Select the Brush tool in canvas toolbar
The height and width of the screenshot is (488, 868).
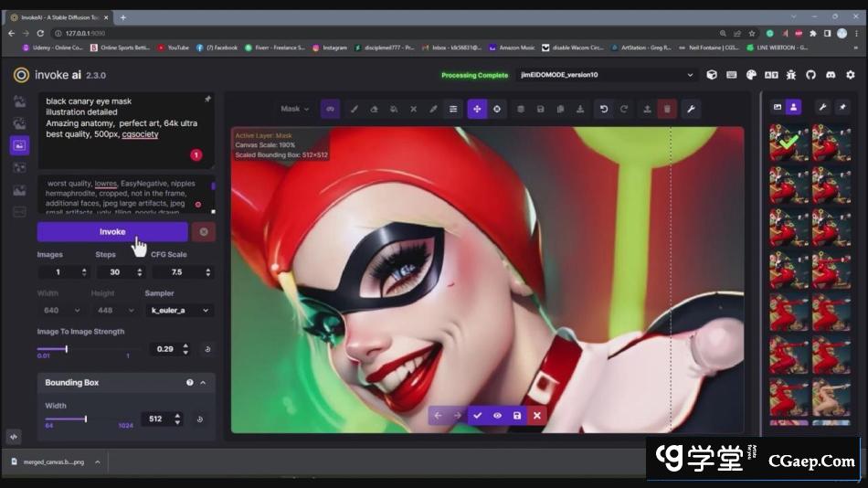pyautogui.click(x=355, y=109)
